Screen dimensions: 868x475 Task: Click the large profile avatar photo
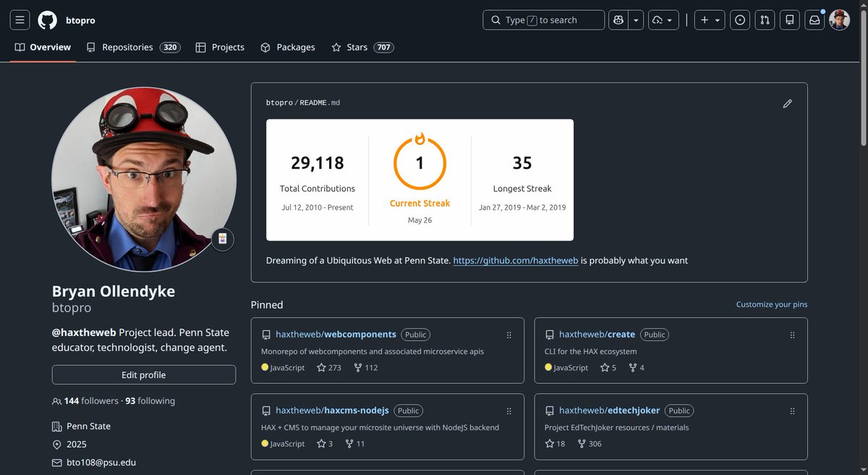point(144,180)
